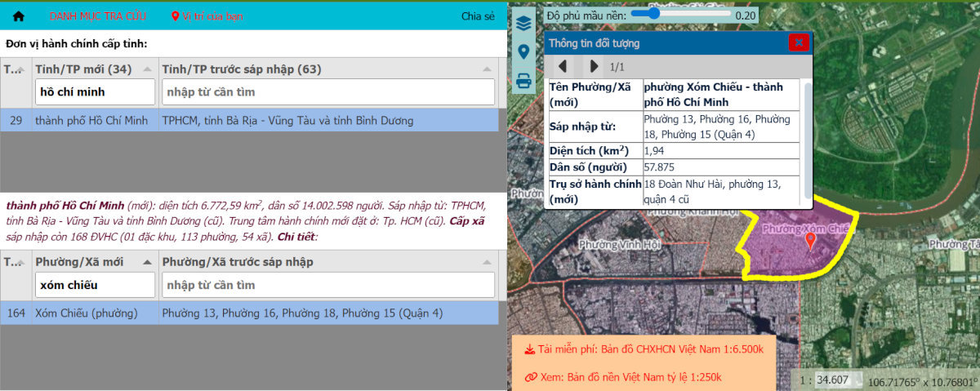This screenshot has height=391, width=980.
Task: Print the map with the printer icon
Action: pyautogui.click(x=524, y=81)
